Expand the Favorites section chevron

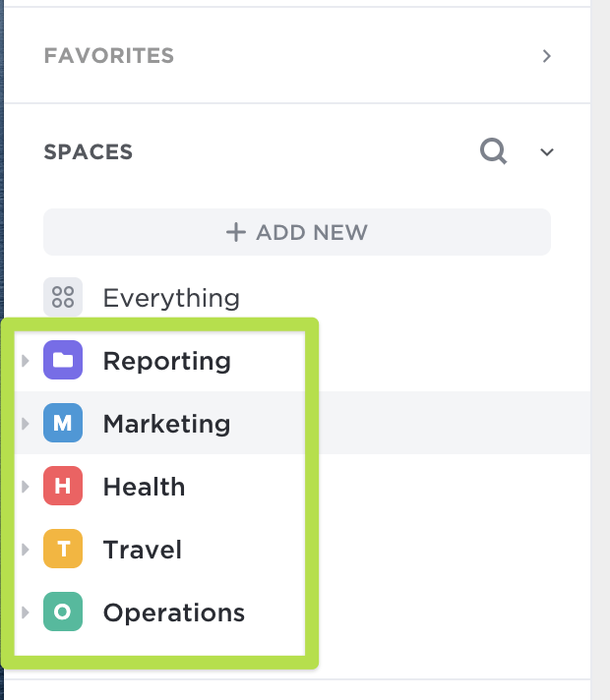[x=547, y=56]
